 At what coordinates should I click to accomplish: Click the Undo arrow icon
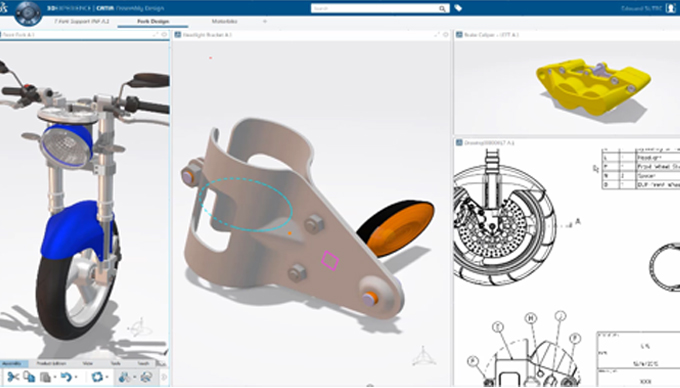[x=66, y=377]
